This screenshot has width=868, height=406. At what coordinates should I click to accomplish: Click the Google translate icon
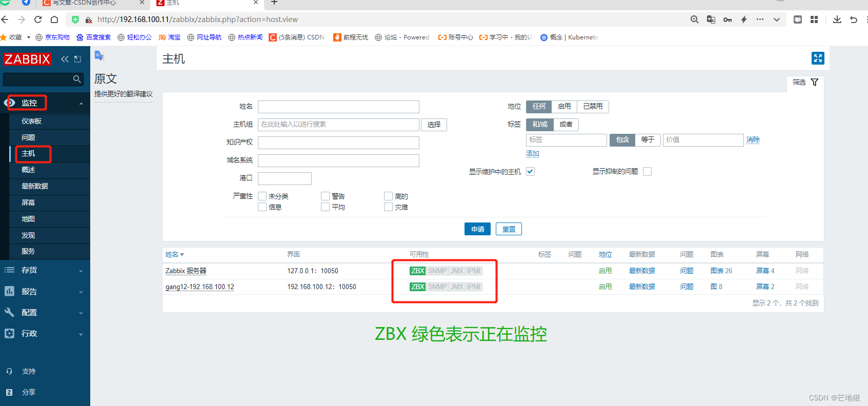(99, 55)
